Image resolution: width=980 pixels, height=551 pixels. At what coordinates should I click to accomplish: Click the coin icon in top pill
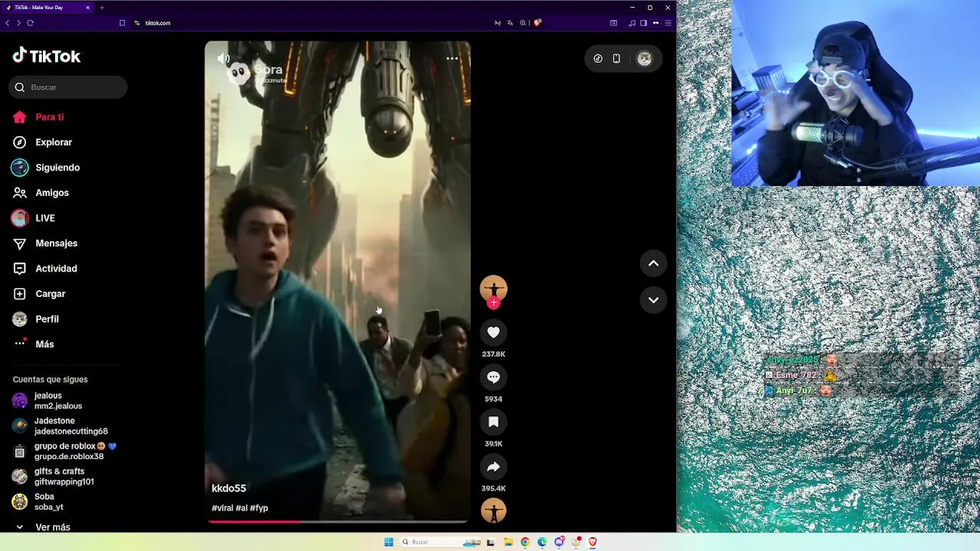pyautogui.click(x=598, y=58)
